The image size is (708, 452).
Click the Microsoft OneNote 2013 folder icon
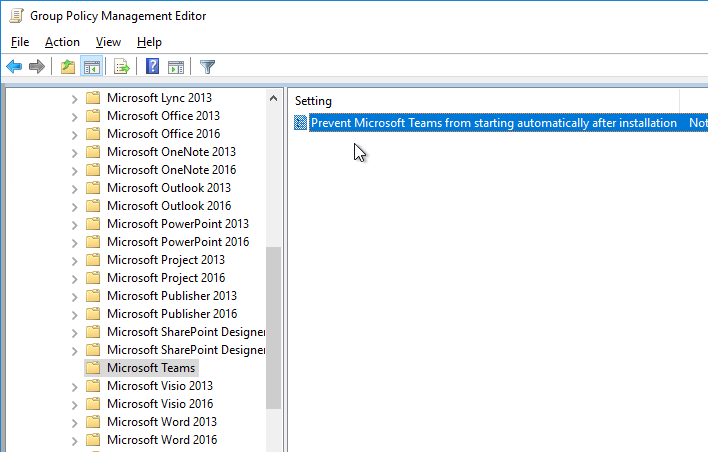(93, 152)
